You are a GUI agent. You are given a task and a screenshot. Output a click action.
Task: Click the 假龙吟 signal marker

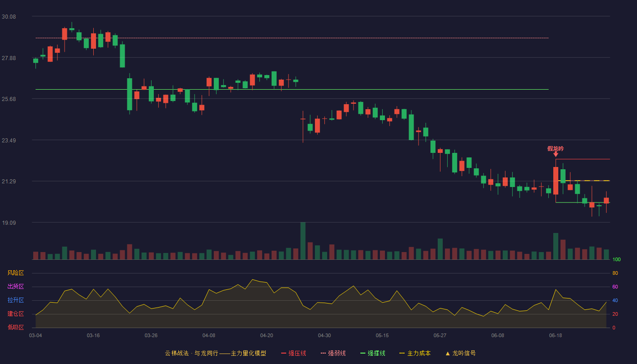(556, 151)
